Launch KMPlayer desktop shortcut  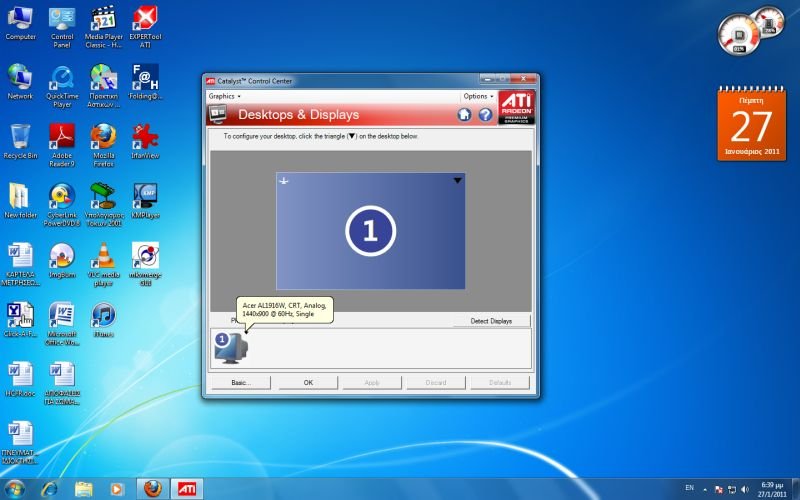pyautogui.click(x=145, y=201)
